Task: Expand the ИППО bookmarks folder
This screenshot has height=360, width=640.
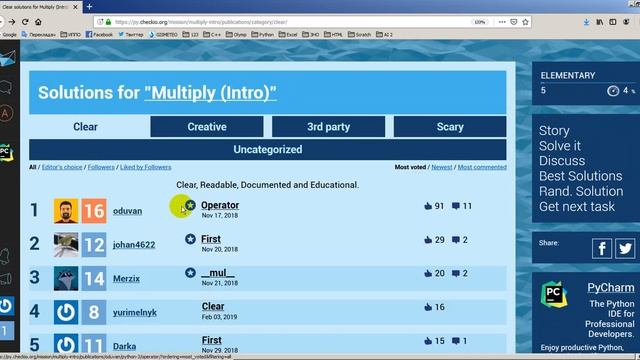Action: (71, 35)
